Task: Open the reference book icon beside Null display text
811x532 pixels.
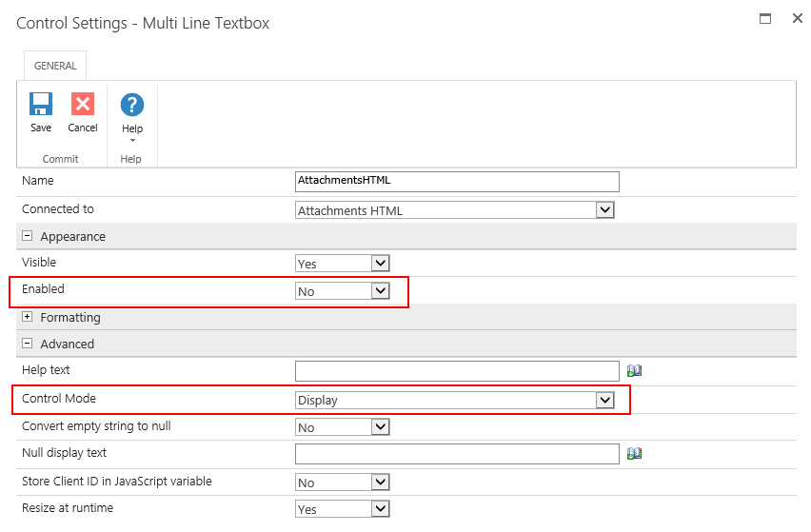Action: point(634,453)
